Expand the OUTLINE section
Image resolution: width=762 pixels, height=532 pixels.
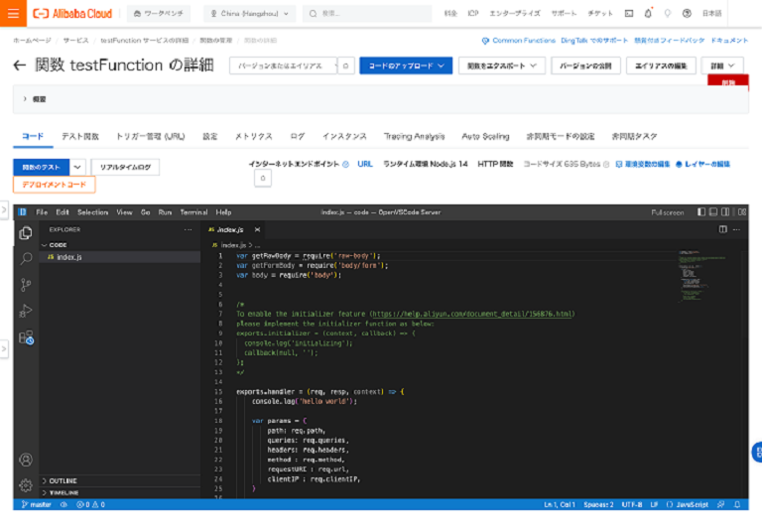(x=62, y=480)
